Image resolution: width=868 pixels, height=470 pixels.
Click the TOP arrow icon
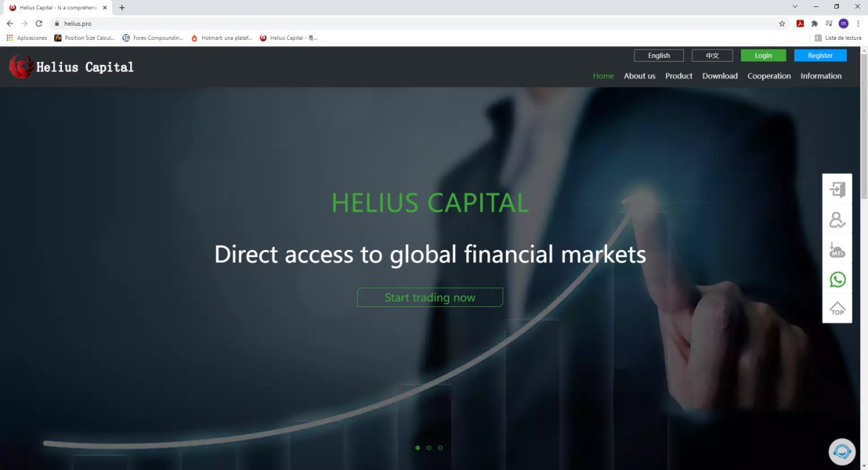click(837, 309)
